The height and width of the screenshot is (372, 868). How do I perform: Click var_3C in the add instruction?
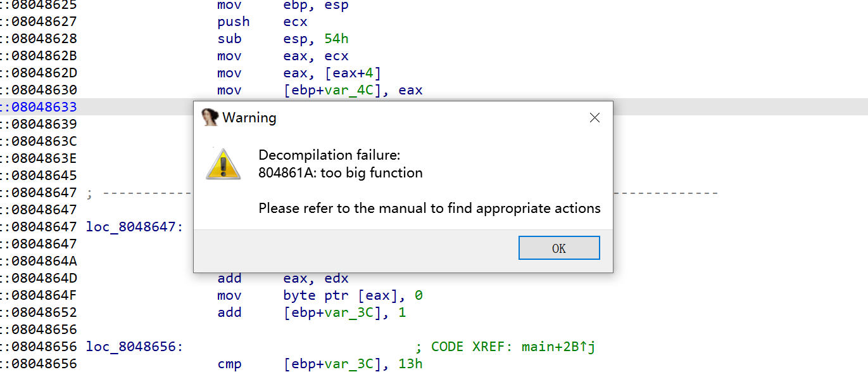[349, 312]
